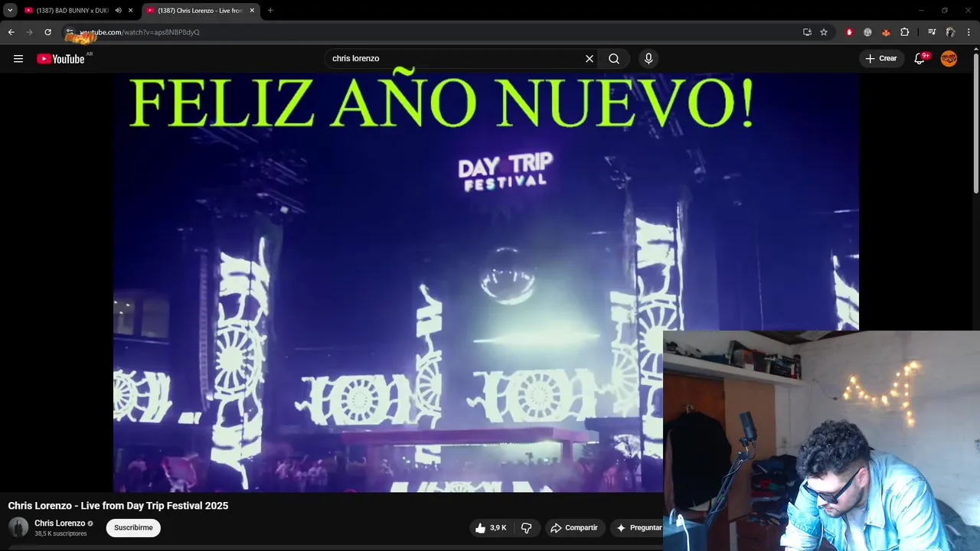Close the BAD BUNNY x DUKI tab
This screenshot has width=980, height=551.
click(131, 11)
